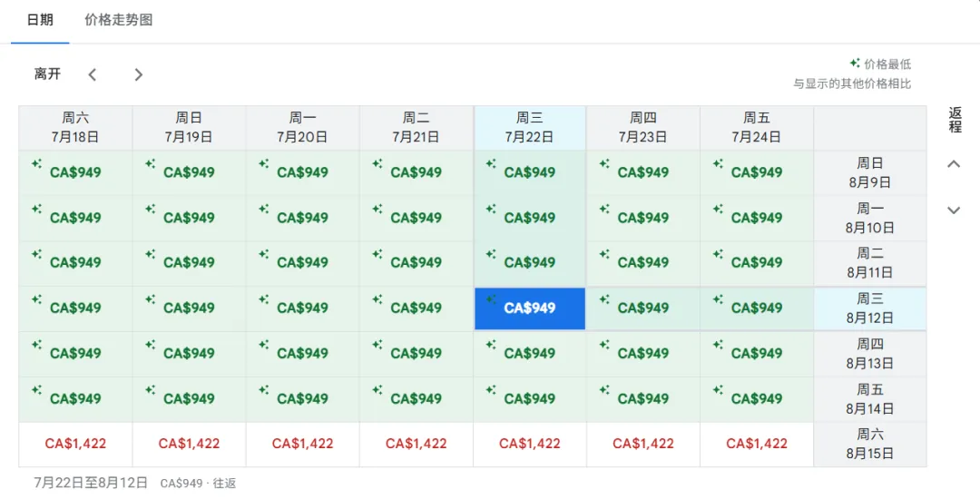Select CA$949 for 7月19日 departure, 8月14日 return
The width and height of the screenshot is (980, 499).
pos(190,399)
